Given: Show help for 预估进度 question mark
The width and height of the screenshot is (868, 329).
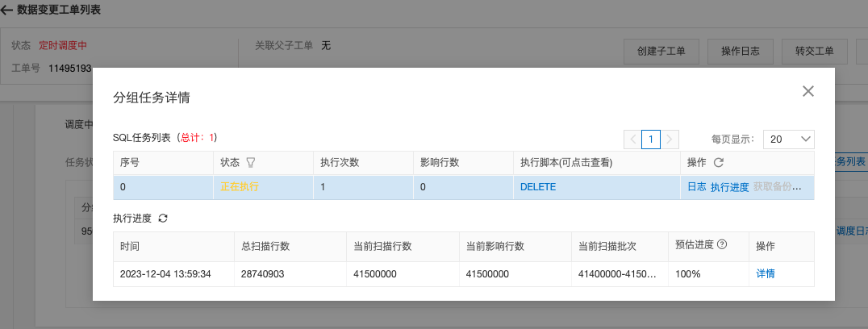Looking at the screenshot, I should click(721, 244).
